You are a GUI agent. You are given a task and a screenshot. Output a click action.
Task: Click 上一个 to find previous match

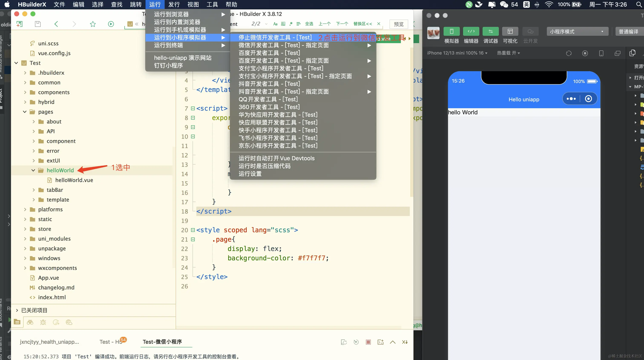tap(325, 24)
